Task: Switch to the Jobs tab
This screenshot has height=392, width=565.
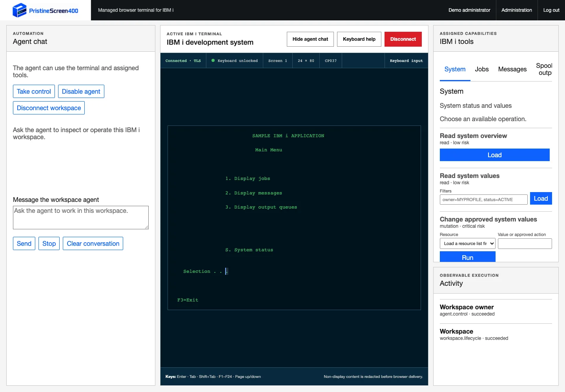Action: pos(482,69)
